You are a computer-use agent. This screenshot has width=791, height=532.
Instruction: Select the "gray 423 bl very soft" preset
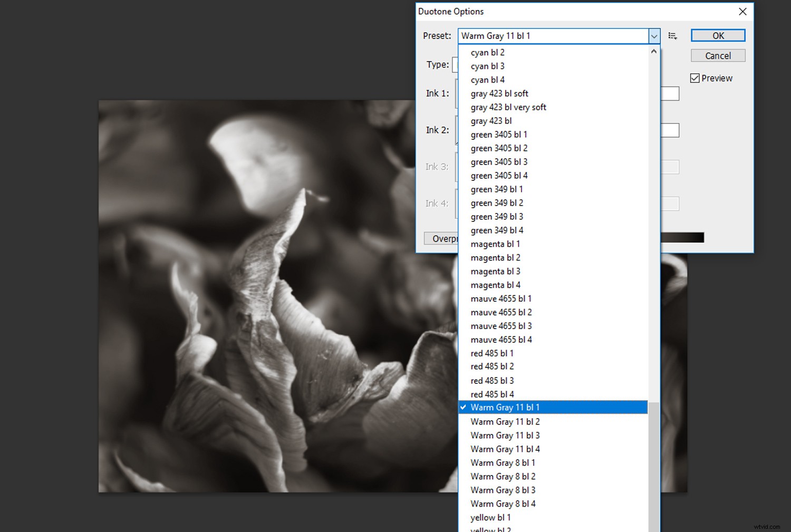coord(508,107)
